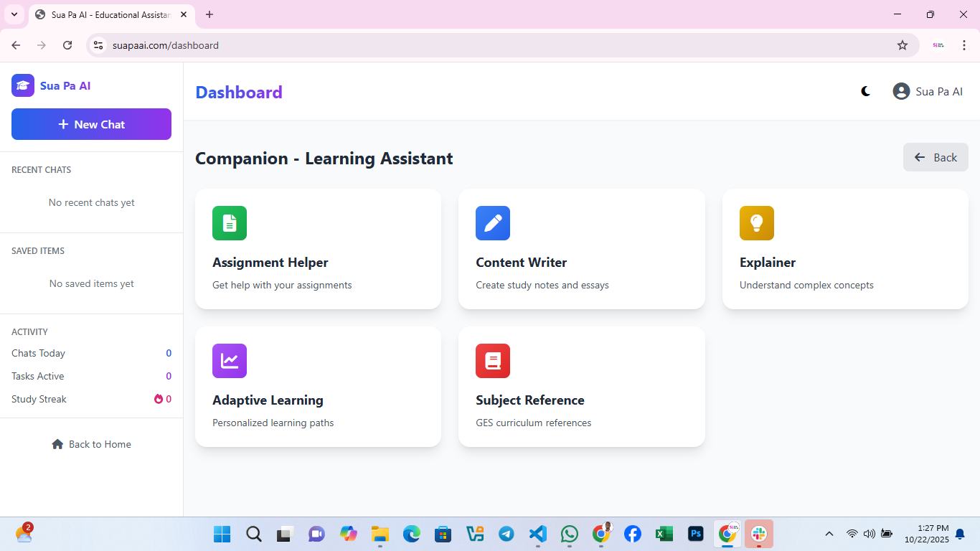Bookmark this page with the star icon

click(903, 45)
